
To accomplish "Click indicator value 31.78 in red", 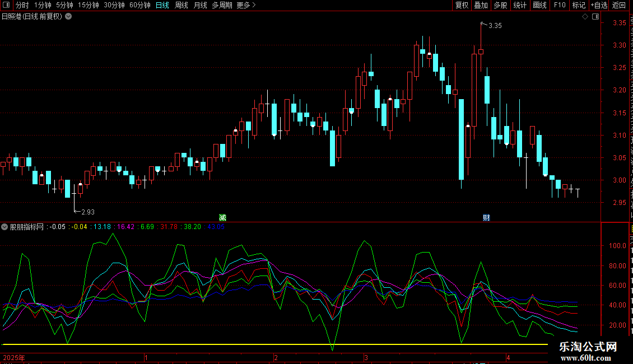I will tap(169, 227).
